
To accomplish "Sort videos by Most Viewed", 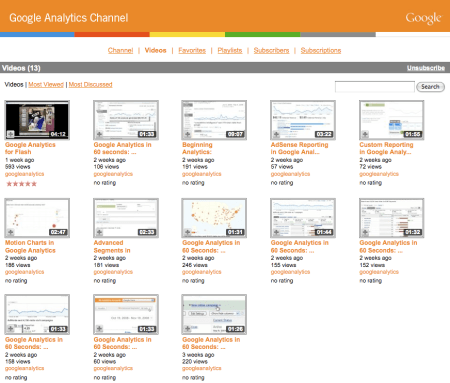I will [46, 84].
